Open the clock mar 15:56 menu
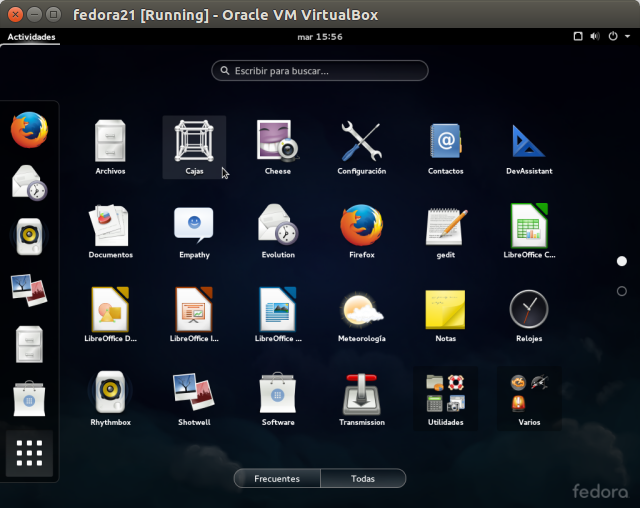This screenshot has height=508, width=640. [320, 37]
